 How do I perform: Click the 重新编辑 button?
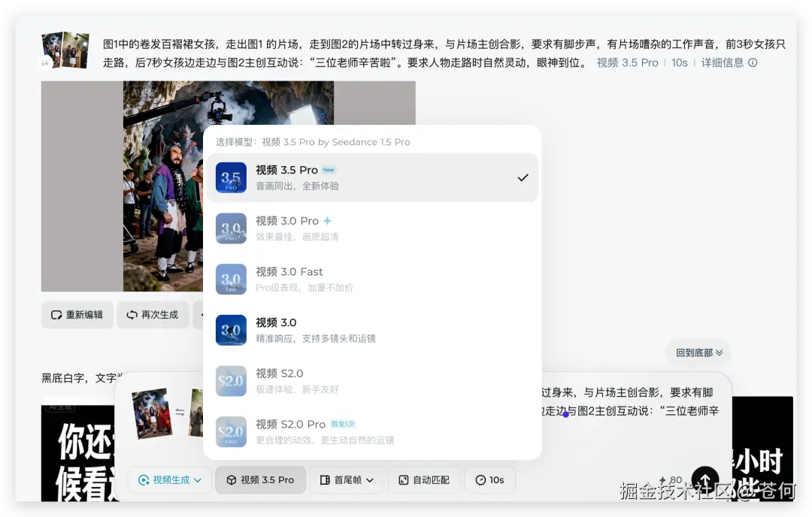tap(77, 315)
